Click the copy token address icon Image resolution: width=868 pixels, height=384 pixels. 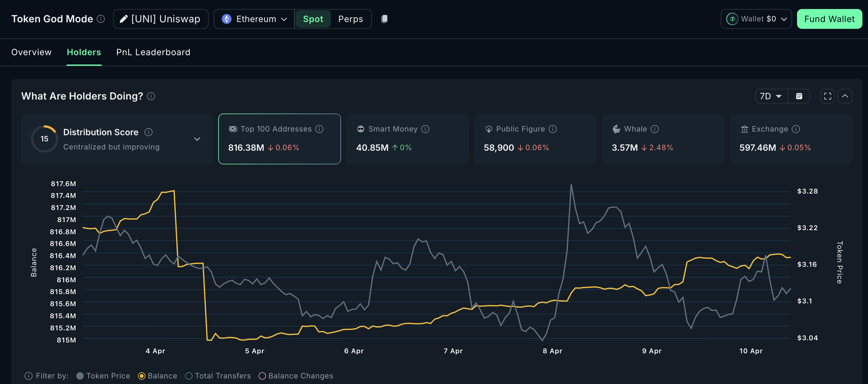coord(384,19)
